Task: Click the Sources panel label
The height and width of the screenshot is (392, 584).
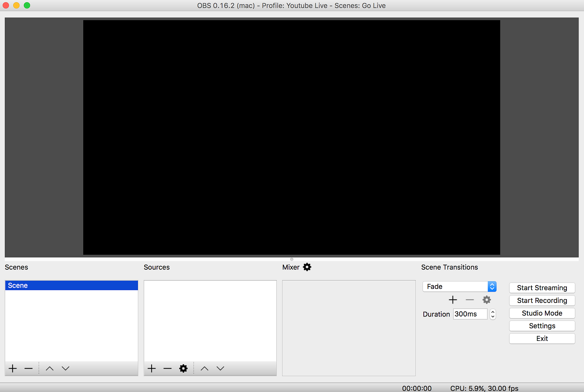Action: (x=157, y=267)
